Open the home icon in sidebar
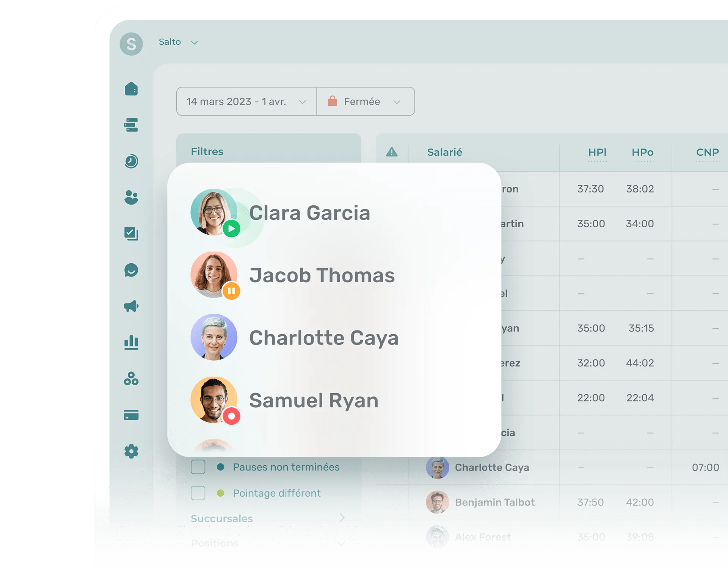 pos(131,89)
